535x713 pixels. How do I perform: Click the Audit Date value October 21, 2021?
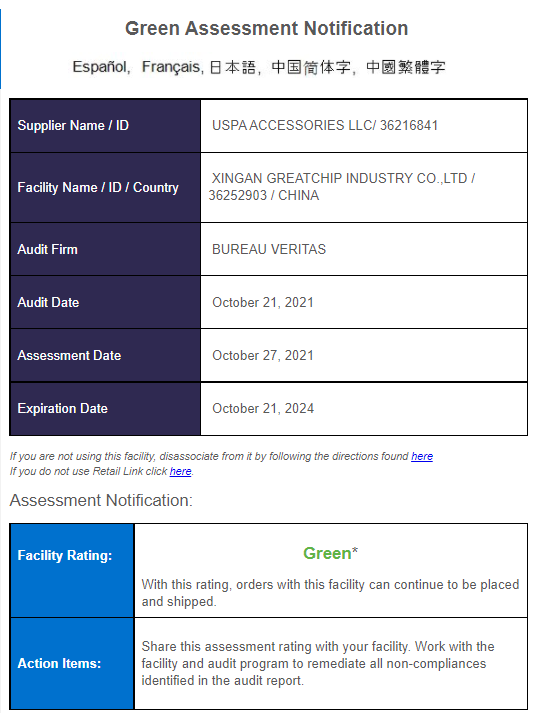click(263, 302)
